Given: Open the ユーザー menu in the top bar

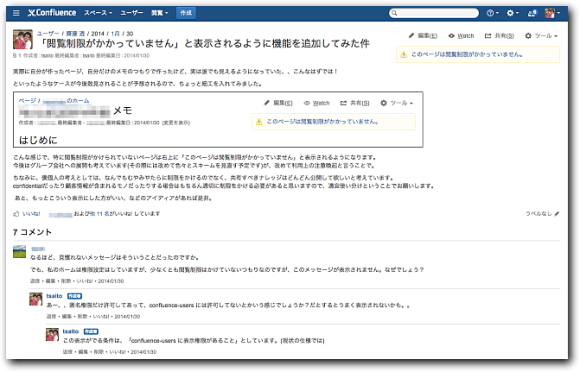Looking at the screenshot, I should [x=132, y=13].
